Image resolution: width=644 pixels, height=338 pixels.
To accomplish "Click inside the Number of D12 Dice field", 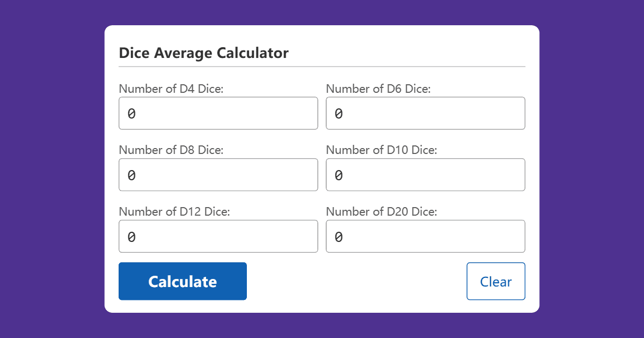I will 218,236.
